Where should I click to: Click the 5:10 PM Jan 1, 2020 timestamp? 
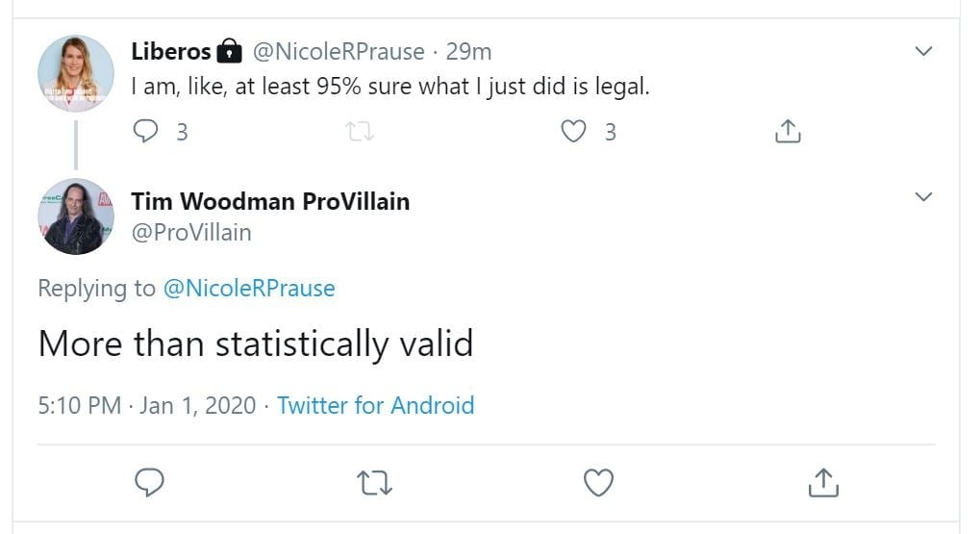click(147, 405)
